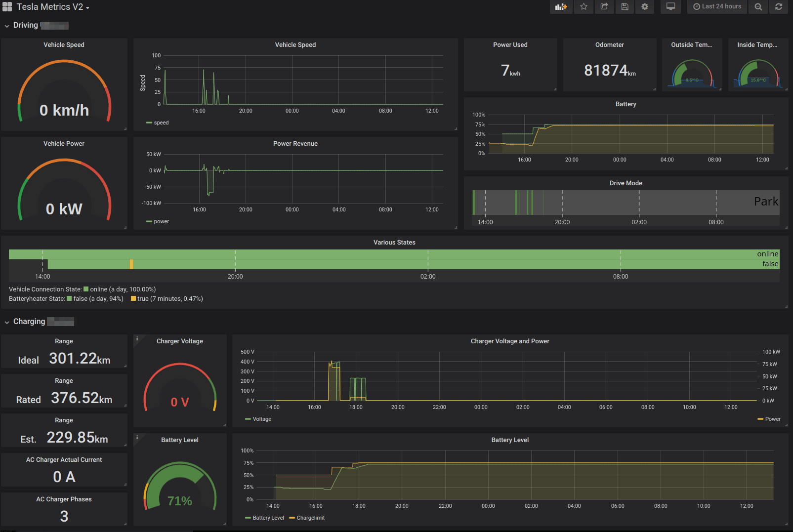Star this dashboard as favorite
This screenshot has width=793, height=532.
(x=584, y=6)
